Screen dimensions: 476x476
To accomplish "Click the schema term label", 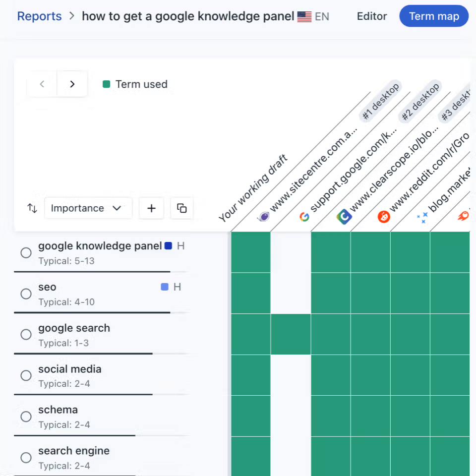I will tap(58, 410).
